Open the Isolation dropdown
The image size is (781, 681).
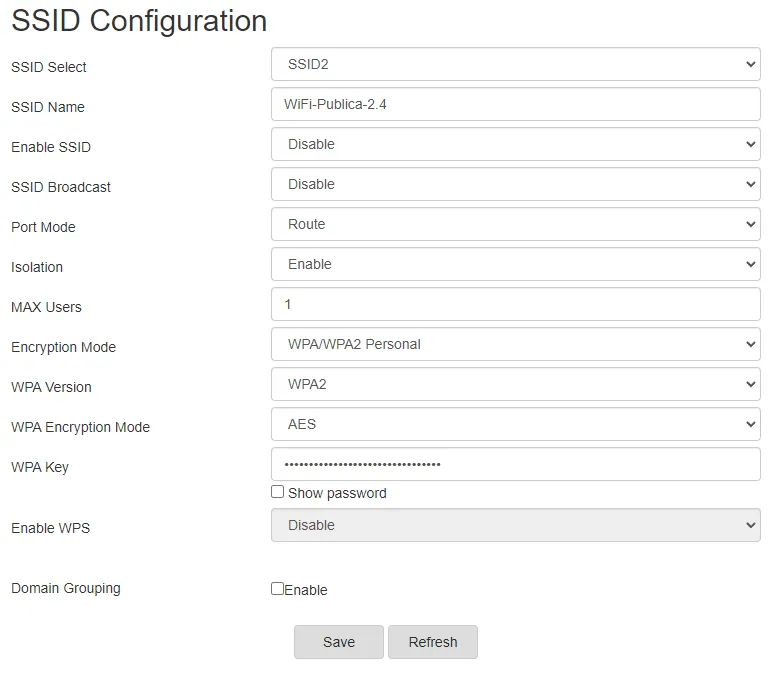tap(515, 264)
